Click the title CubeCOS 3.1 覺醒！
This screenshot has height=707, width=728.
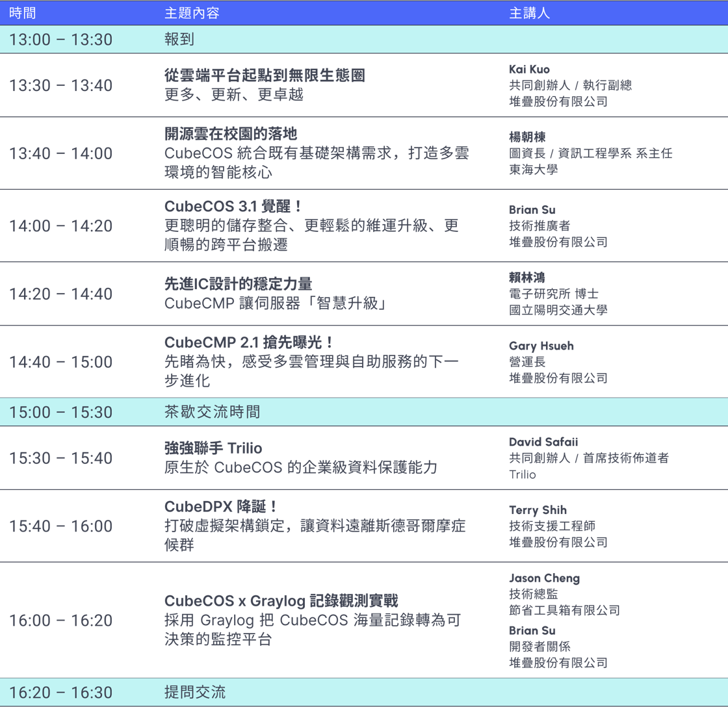(x=233, y=206)
